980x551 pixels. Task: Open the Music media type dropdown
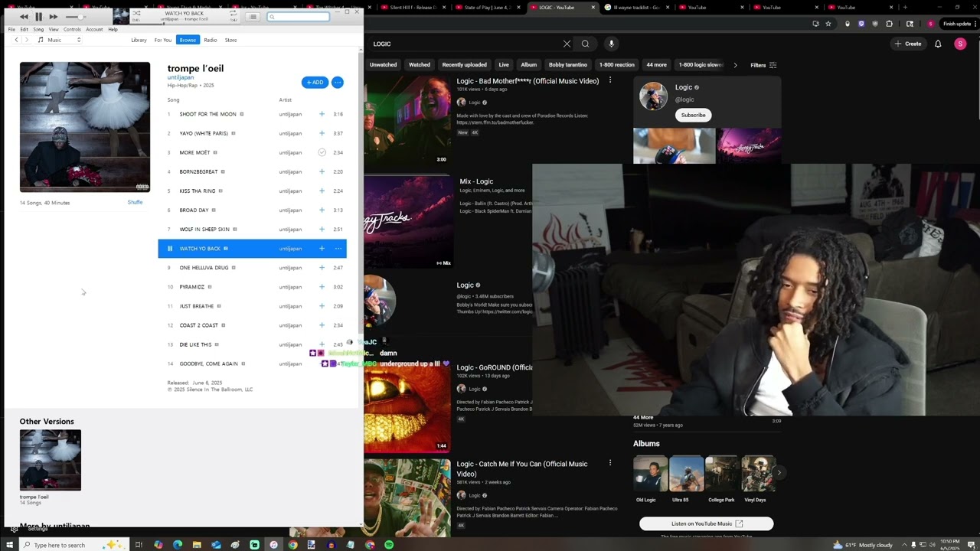[60, 40]
